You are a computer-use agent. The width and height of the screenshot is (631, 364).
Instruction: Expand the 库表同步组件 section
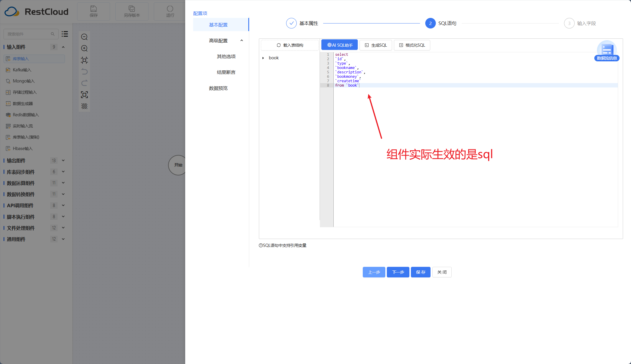tap(63, 172)
